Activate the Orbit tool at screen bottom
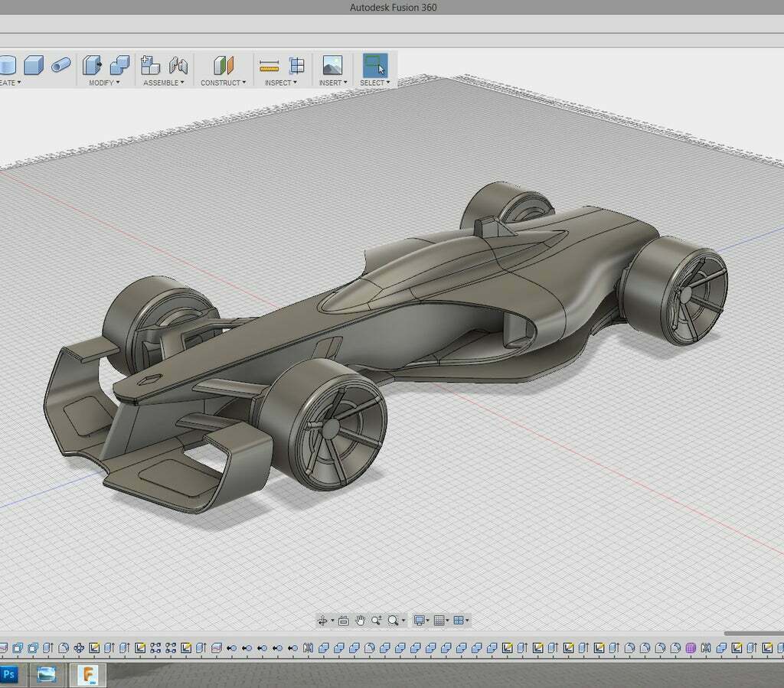The height and width of the screenshot is (688, 784). 324,620
